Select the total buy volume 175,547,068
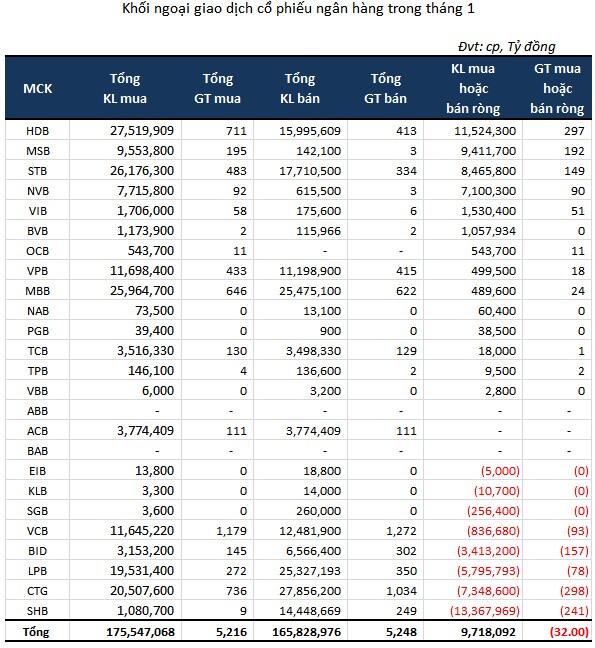Screen dimensions: 595x648 tap(140, 632)
